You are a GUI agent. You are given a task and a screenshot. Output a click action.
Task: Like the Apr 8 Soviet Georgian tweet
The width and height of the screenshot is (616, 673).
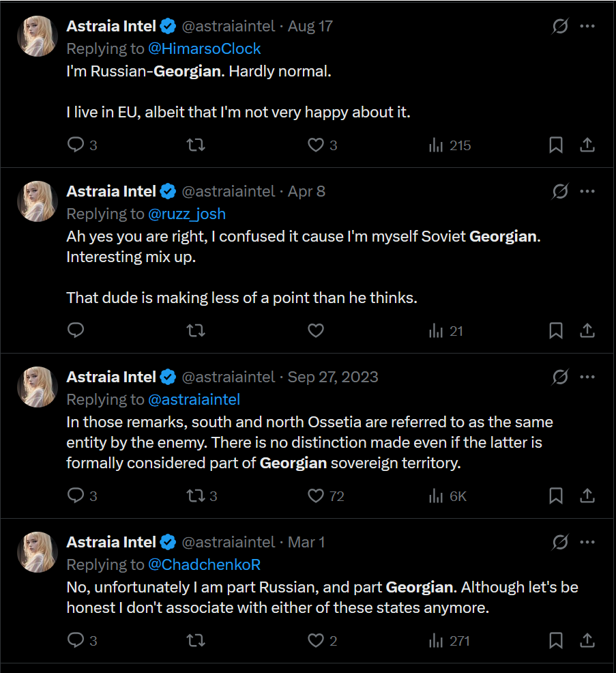[315, 331]
